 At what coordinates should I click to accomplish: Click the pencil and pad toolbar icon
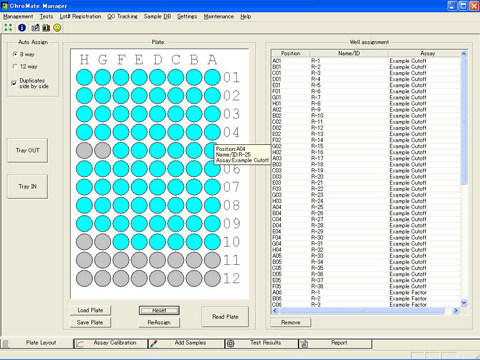point(35,28)
